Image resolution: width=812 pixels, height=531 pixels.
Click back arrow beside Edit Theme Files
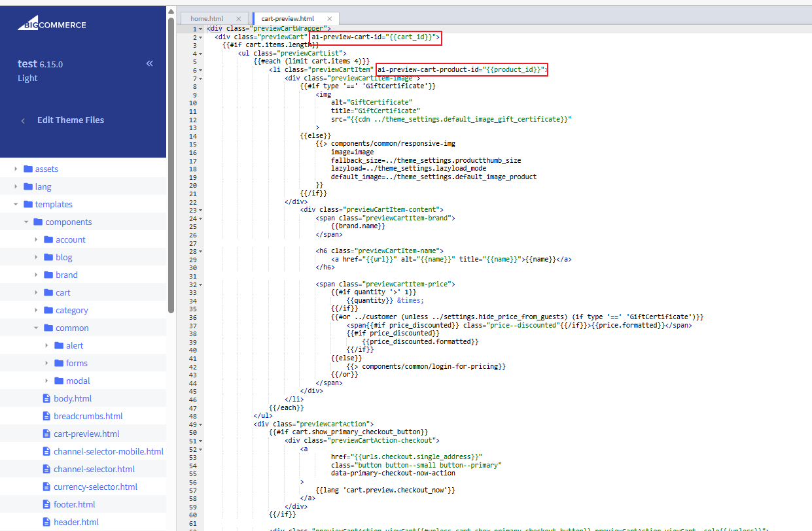tap(24, 120)
